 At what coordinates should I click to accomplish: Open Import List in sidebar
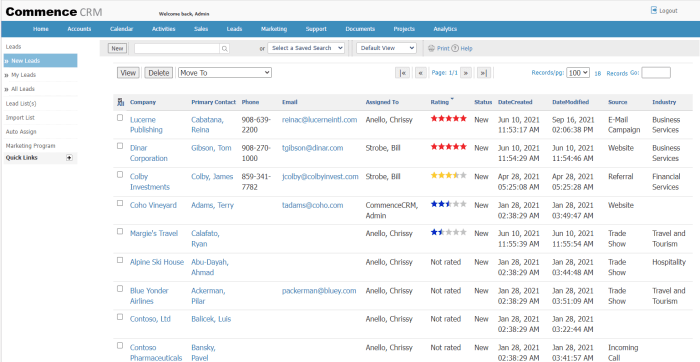(20, 117)
